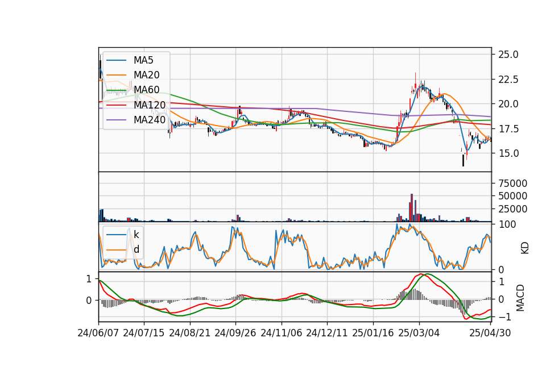Click the tallest volume bar near 50000
This screenshot has height=392, width=546.
point(412,208)
